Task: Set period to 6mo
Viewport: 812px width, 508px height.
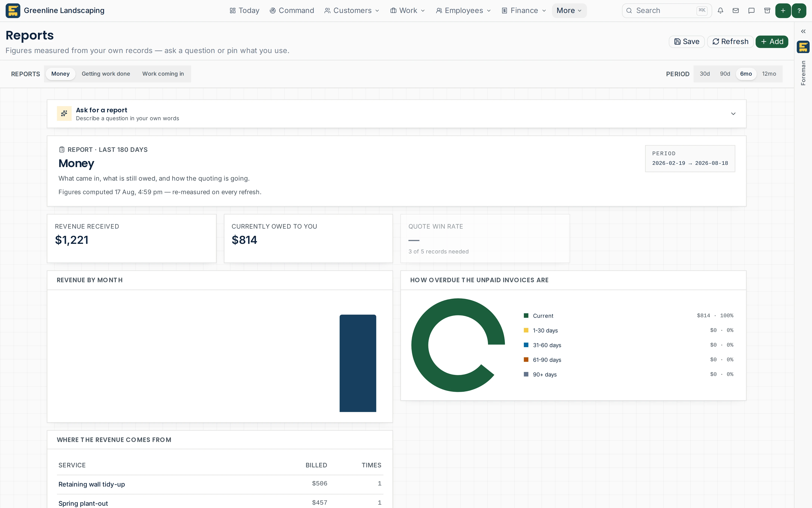Action: click(x=746, y=74)
